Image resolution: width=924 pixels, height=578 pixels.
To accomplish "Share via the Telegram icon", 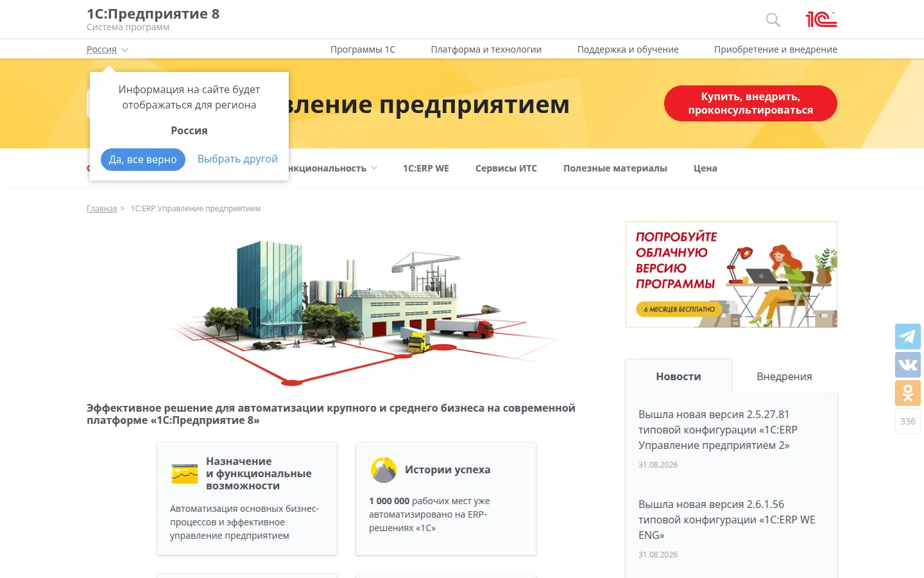I will [x=908, y=337].
